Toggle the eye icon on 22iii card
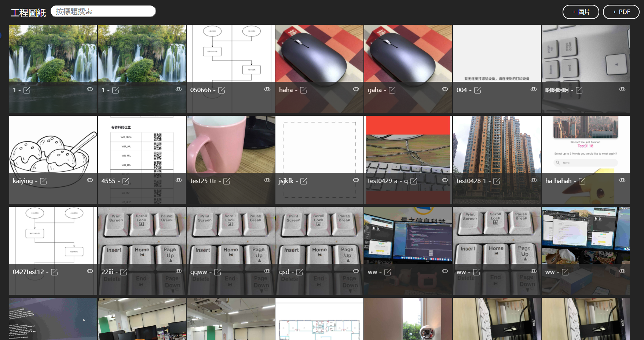The image size is (644, 340). tap(179, 271)
